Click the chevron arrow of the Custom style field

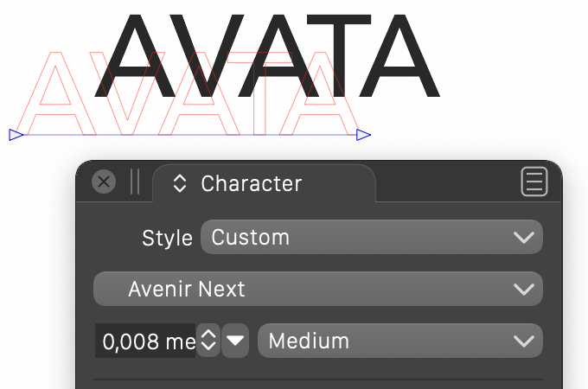(524, 237)
